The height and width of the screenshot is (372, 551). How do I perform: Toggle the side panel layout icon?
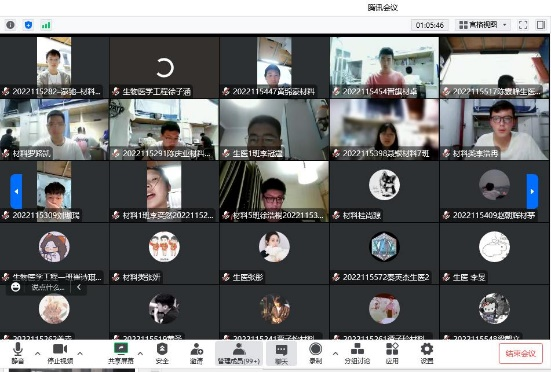(x=540, y=25)
